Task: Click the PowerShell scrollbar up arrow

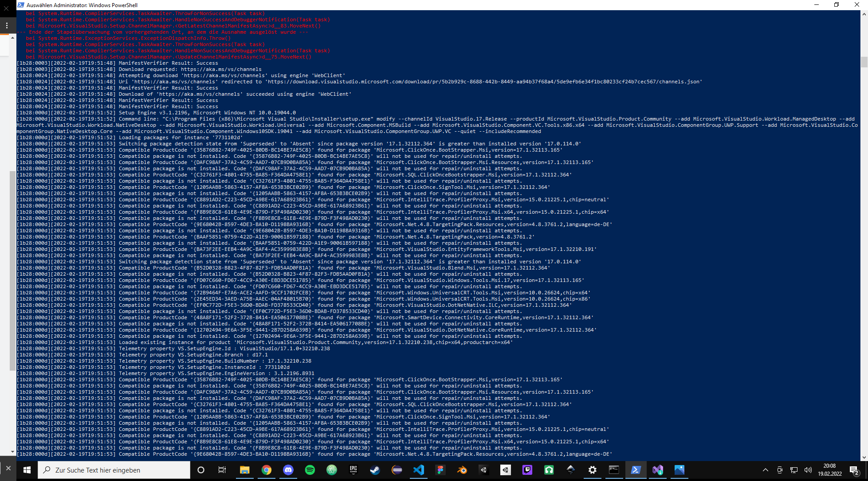Action: (864, 14)
